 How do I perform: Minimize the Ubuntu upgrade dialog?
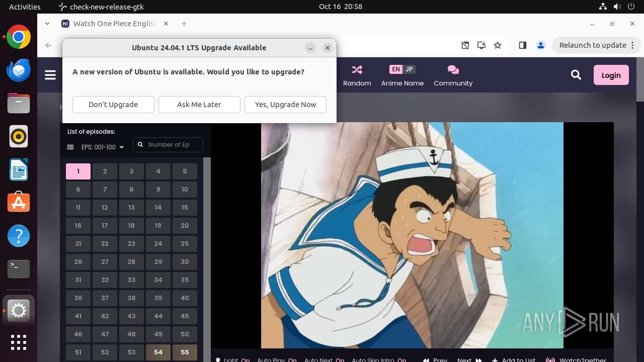pyautogui.click(x=310, y=48)
